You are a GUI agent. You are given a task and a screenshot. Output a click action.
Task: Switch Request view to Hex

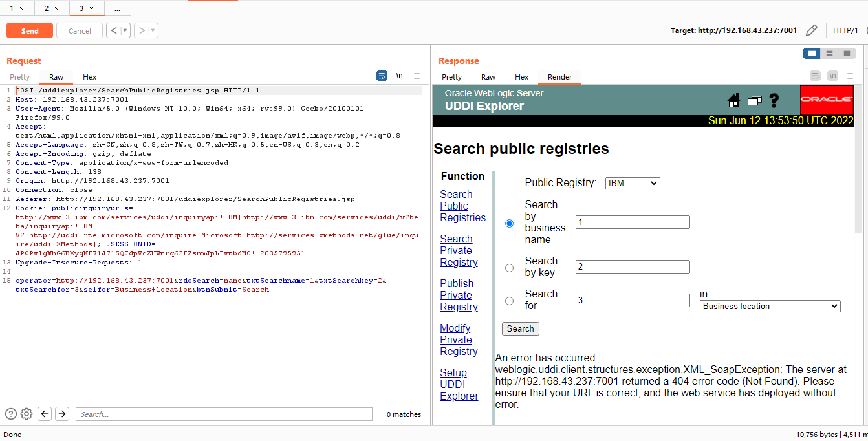pyautogui.click(x=89, y=77)
